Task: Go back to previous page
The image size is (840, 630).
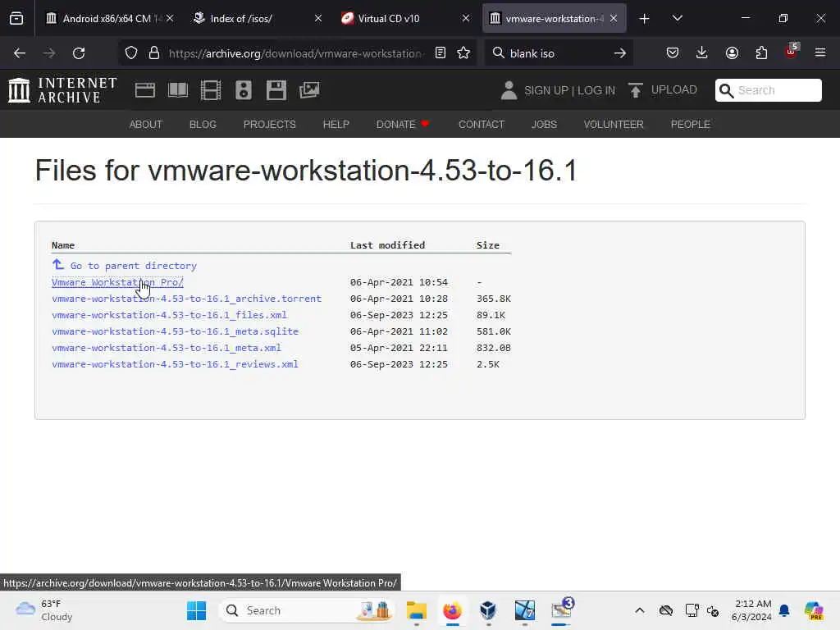Action: point(20,53)
